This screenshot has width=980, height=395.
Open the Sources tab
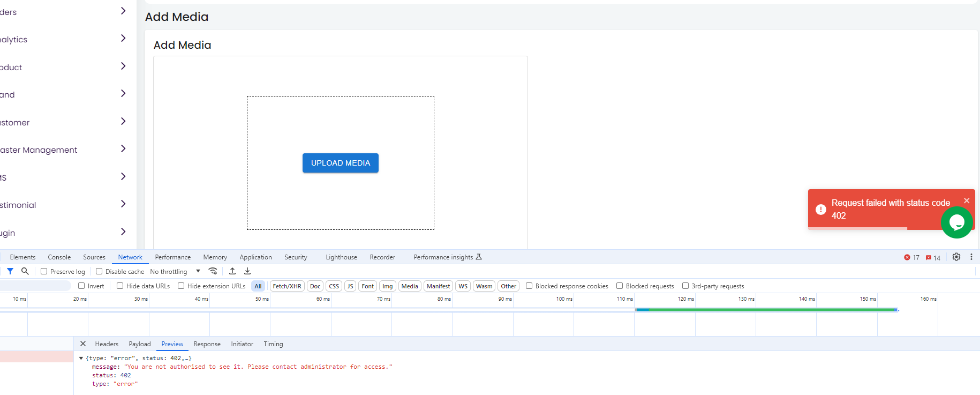[x=94, y=257]
